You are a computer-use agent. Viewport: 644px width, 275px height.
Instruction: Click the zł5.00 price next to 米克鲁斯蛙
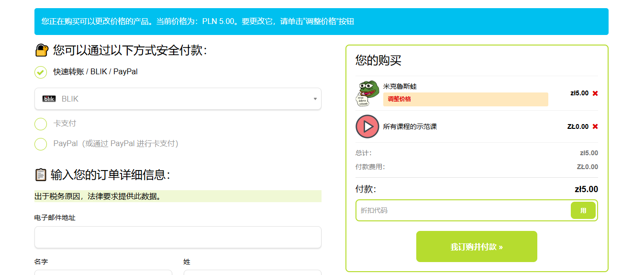pyautogui.click(x=579, y=93)
